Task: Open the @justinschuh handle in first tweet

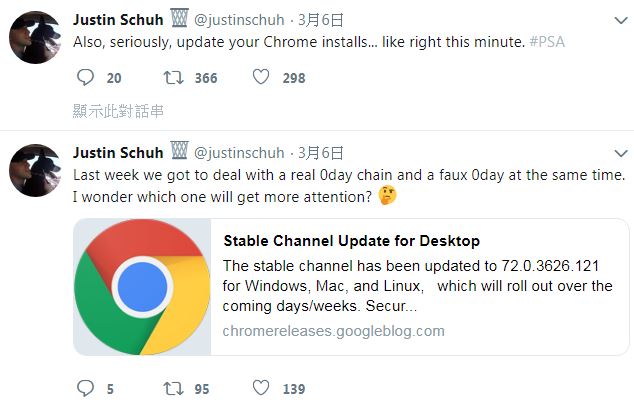Action: [x=239, y=20]
